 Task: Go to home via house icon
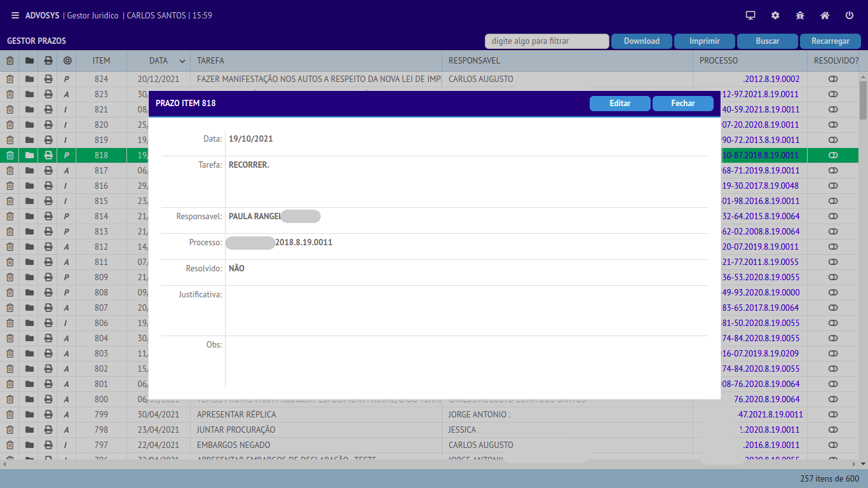[x=825, y=15]
